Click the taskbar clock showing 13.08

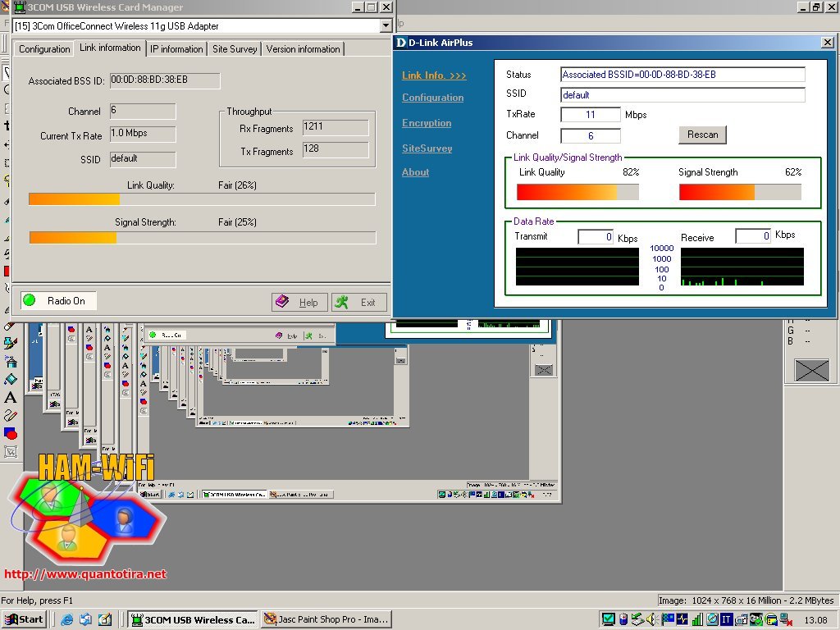click(x=816, y=620)
